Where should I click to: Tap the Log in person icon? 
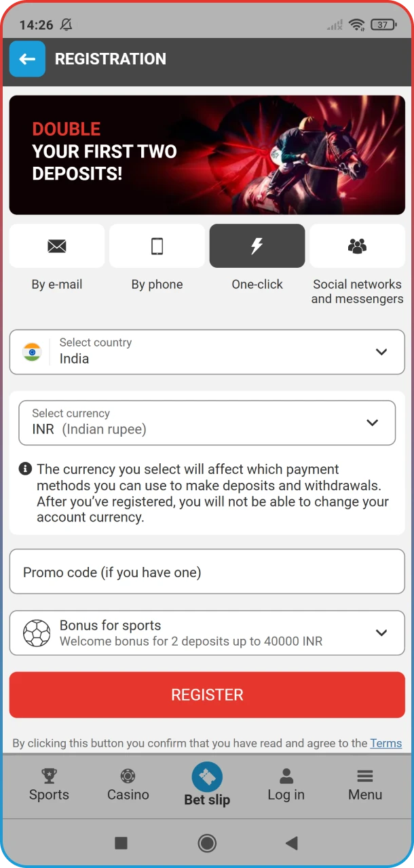click(x=286, y=776)
